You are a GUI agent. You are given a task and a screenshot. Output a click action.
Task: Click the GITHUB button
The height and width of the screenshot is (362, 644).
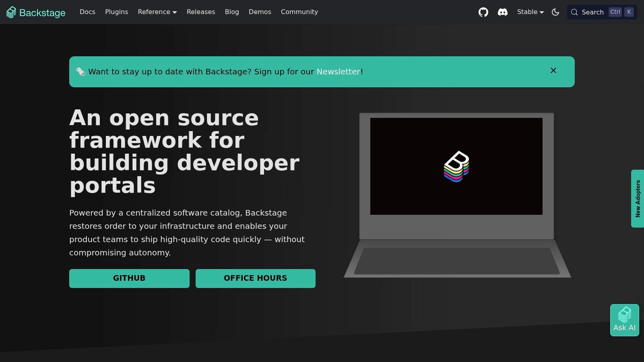coord(129,278)
